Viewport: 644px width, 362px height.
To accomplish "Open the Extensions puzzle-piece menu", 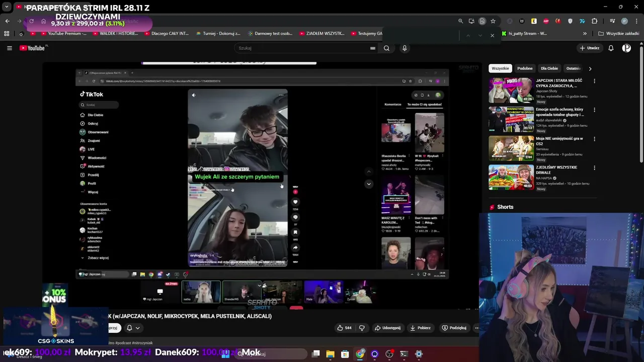I will pos(594,21).
